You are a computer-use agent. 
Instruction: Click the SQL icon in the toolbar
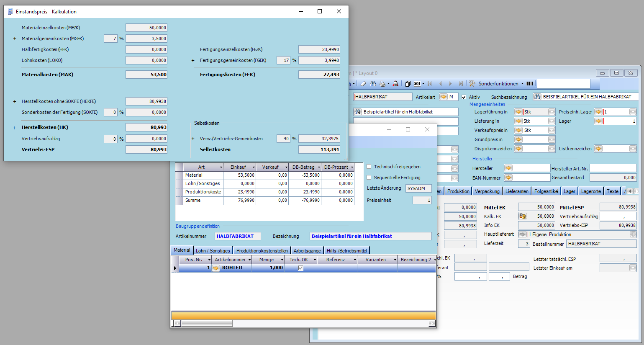[x=417, y=84]
